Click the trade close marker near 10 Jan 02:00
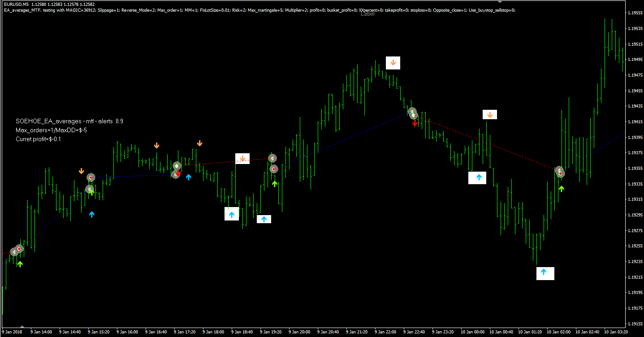Viewport: 644px width, 337px height. coord(559,171)
